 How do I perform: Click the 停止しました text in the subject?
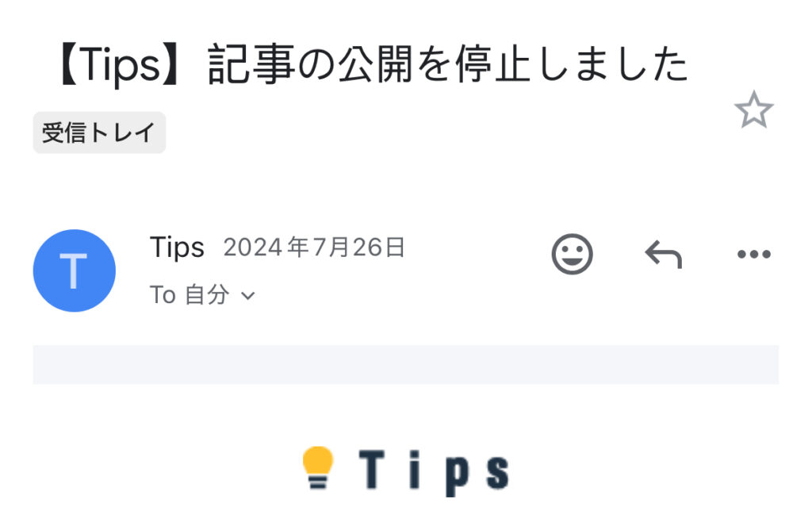572,65
